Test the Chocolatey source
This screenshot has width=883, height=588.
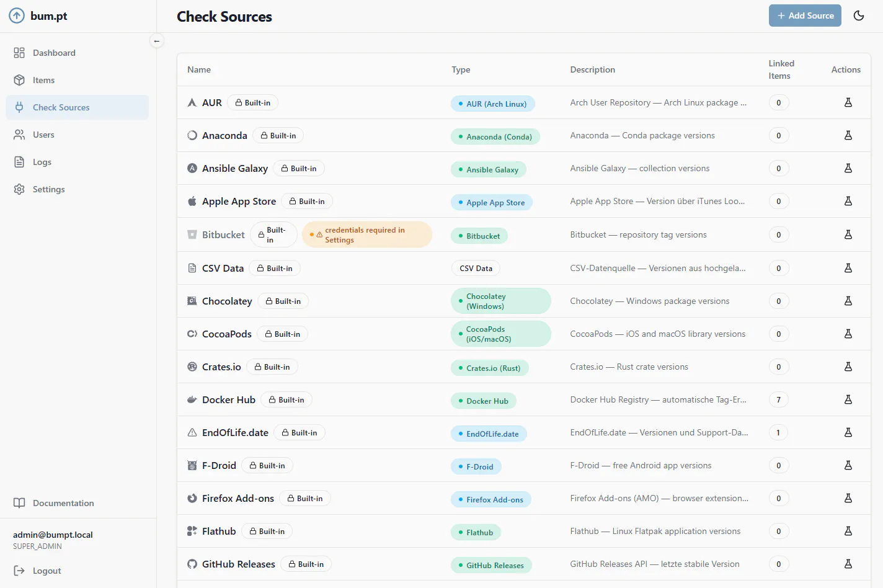(848, 301)
